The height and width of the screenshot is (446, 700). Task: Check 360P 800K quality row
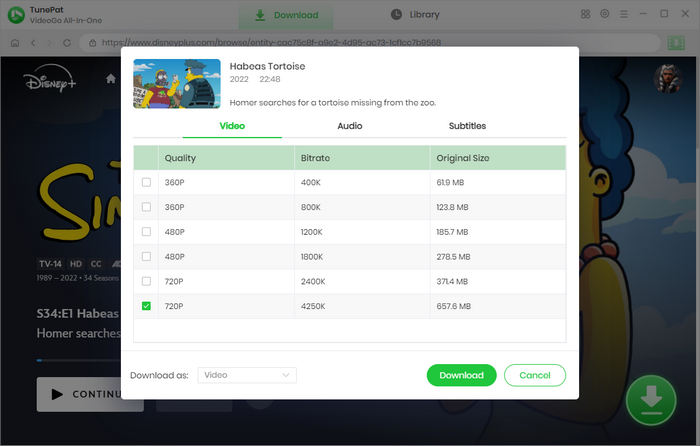[146, 207]
